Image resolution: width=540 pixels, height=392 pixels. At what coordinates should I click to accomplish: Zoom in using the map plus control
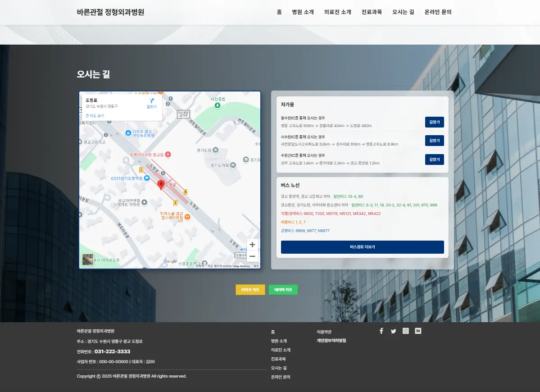(252, 244)
